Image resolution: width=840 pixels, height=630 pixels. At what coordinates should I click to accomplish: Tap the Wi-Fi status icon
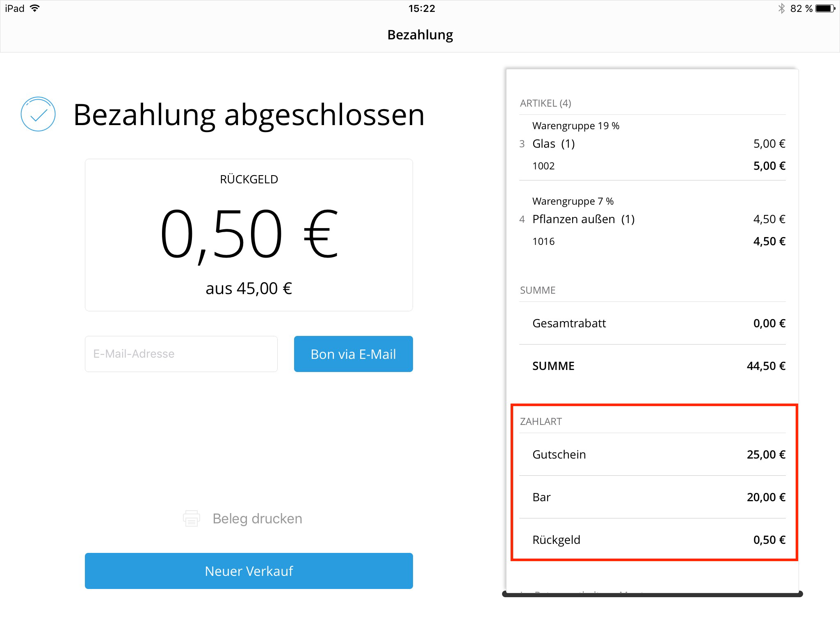(x=35, y=8)
